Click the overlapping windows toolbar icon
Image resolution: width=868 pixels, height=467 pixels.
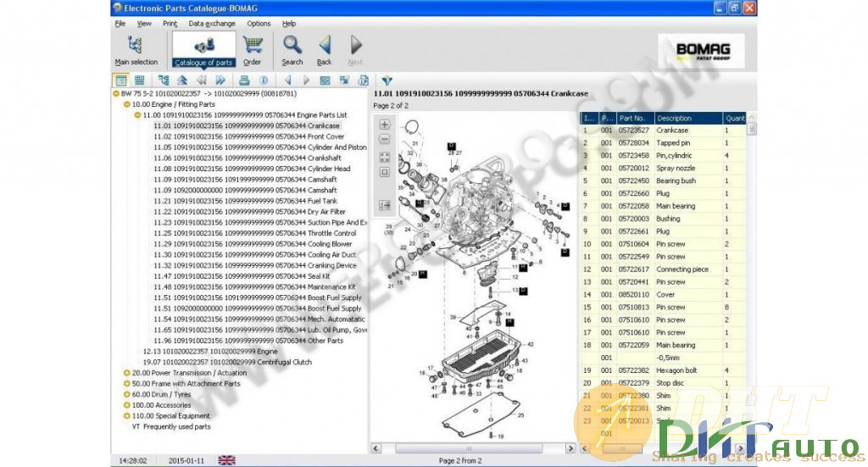(344, 81)
